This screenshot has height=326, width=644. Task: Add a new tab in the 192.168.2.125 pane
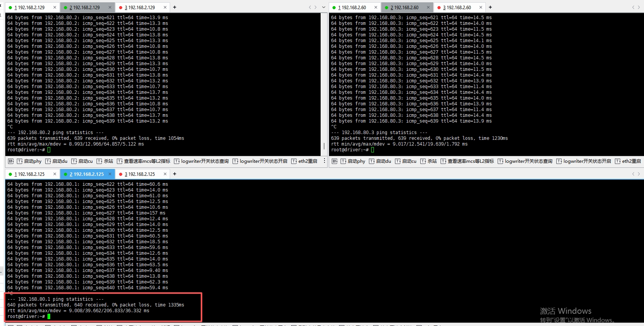coord(175,174)
